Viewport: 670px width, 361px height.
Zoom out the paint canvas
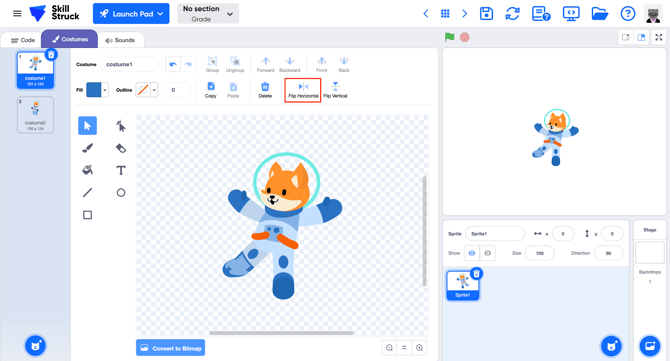[389, 348]
